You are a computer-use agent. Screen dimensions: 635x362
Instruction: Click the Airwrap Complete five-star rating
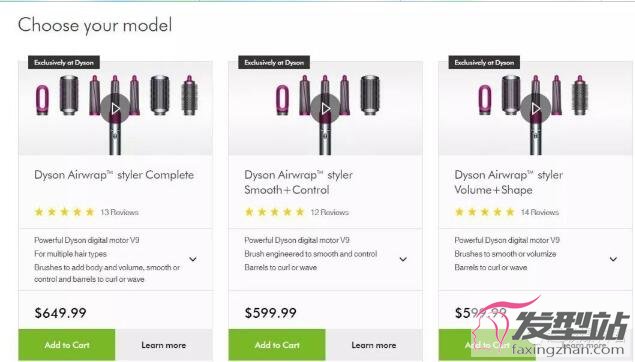64,212
